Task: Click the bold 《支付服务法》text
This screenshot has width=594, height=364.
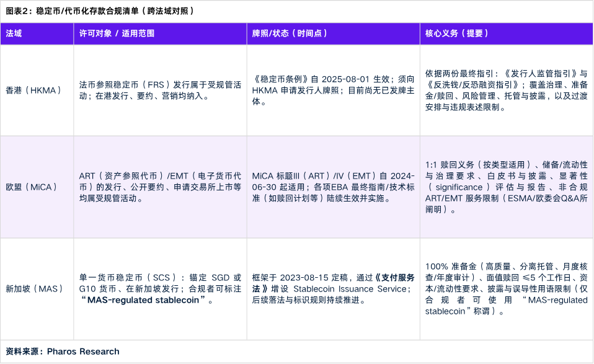Action: coord(334,283)
